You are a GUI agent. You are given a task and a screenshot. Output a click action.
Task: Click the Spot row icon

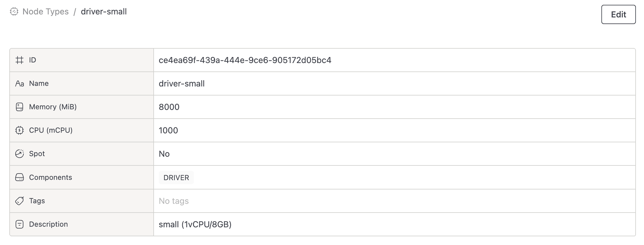20,154
